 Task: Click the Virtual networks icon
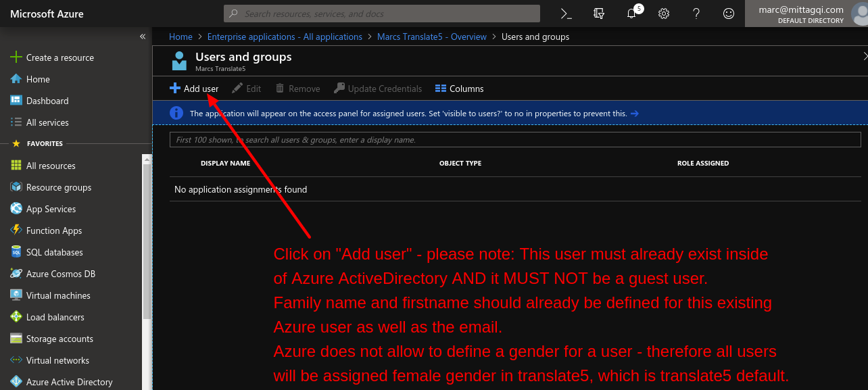point(16,360)
